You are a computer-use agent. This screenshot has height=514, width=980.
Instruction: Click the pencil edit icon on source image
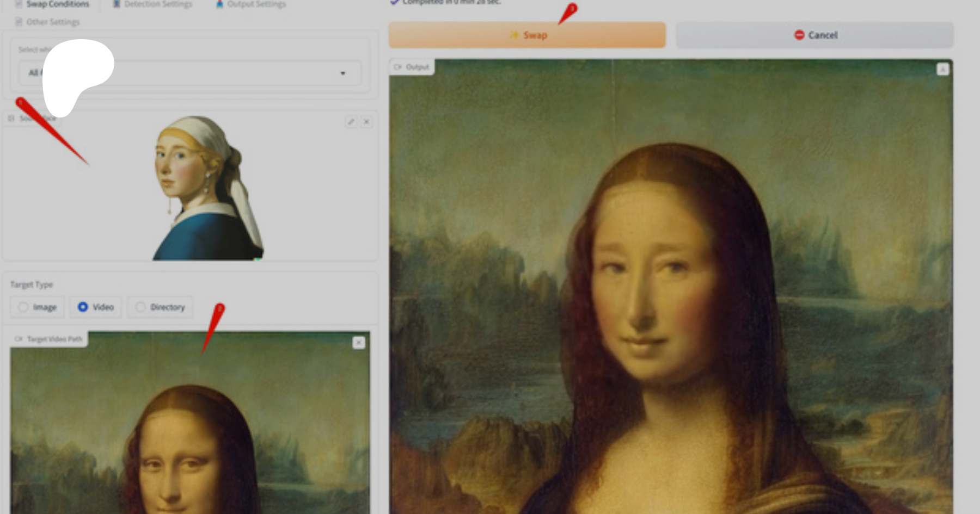click(351, 122)
